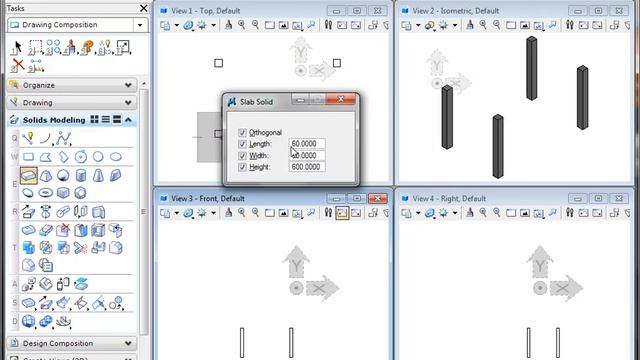
Task: Pick the Place Circle tool in row W
Action: click(98, 157)
